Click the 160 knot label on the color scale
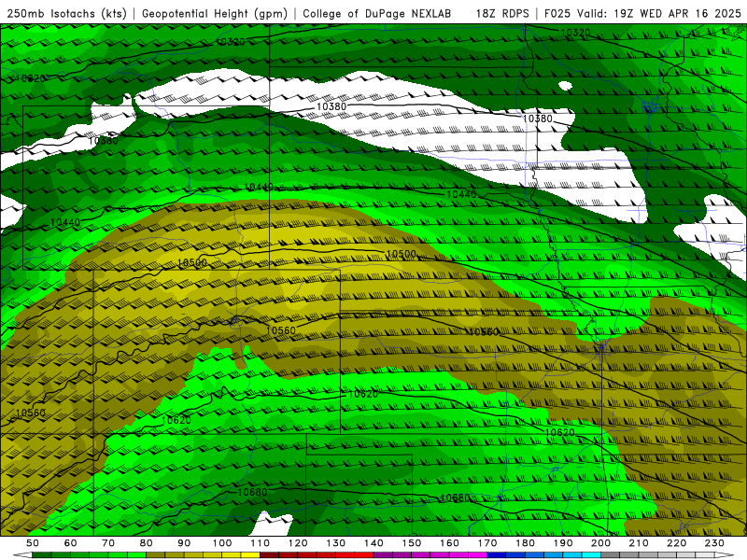Image resolution: width=747 pixels, height=560 pixels. pos(449,543)
